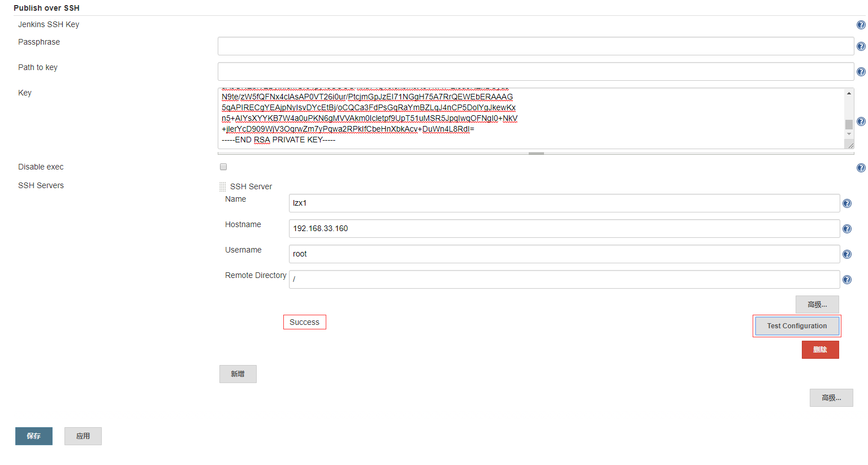
Task: Click the Username field containing root
Action: [x=564, y=254]
